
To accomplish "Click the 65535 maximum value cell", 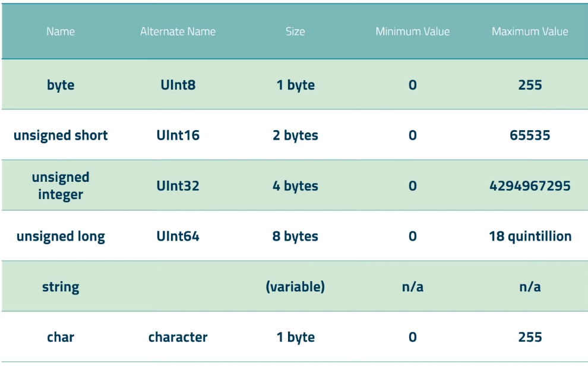I will [x=529, y=135].
